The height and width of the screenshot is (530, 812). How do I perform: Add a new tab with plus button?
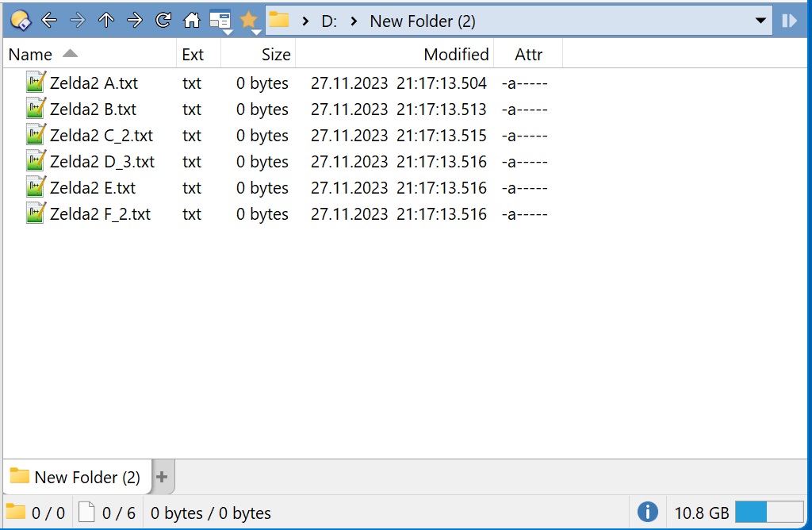pyautogui.click(x=162, y=477)
